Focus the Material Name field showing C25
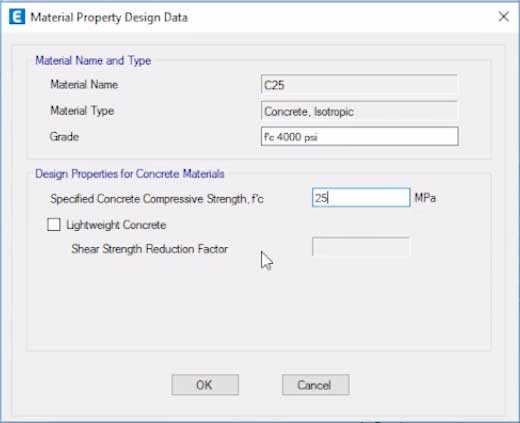 tap(359, 85)
